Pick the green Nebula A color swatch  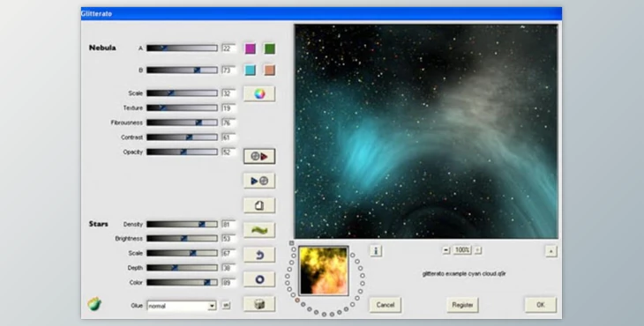pos(269,48)
